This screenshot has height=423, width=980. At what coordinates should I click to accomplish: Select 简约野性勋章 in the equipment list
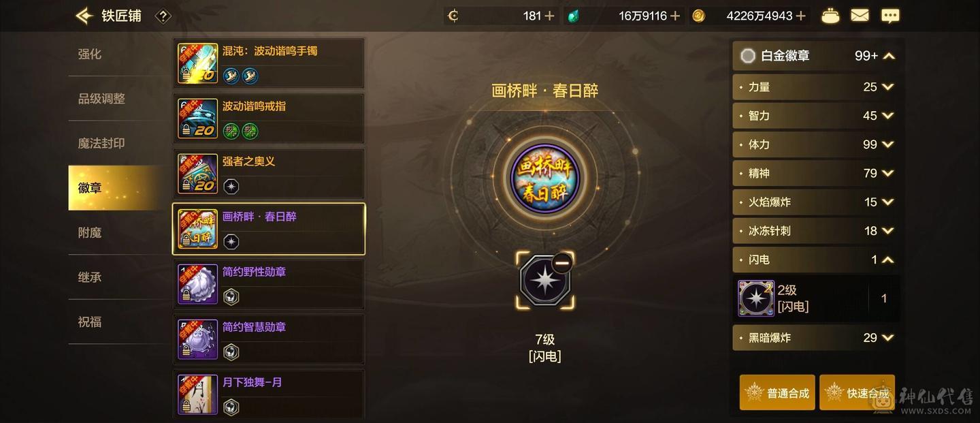point(269,284)
